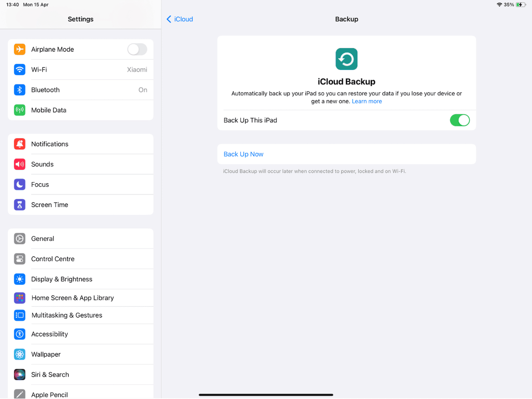
Task: Tap the Sounds speaker icon
Action: [20, 164]
